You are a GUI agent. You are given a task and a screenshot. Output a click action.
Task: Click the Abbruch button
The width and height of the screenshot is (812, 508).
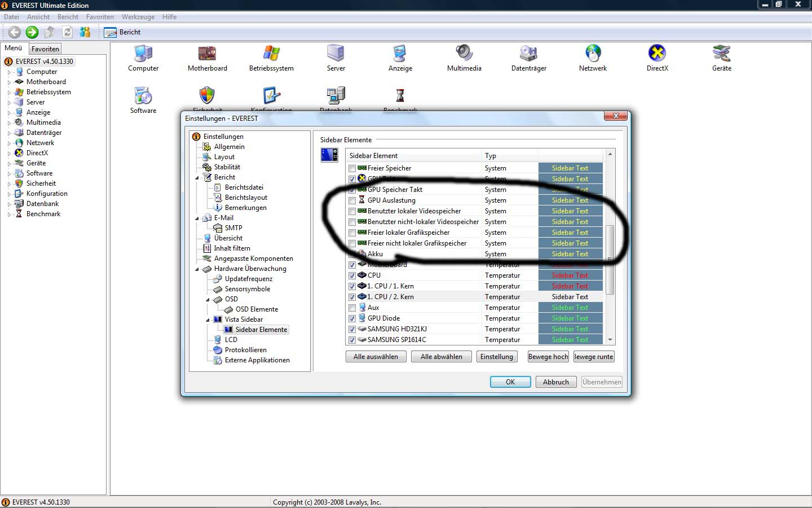[x=556, y=382]
